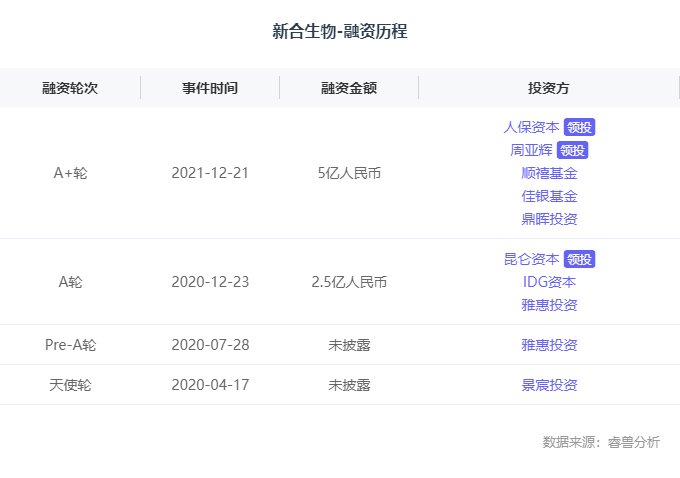Open the 昆仑资本 investor link
The image size is (680, 478).
tap(531, 259)
